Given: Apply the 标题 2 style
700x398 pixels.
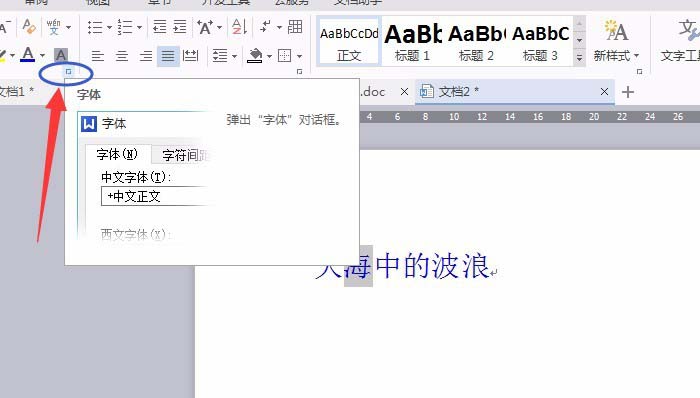Looking at the screenshot, I should tap(476, 42).
